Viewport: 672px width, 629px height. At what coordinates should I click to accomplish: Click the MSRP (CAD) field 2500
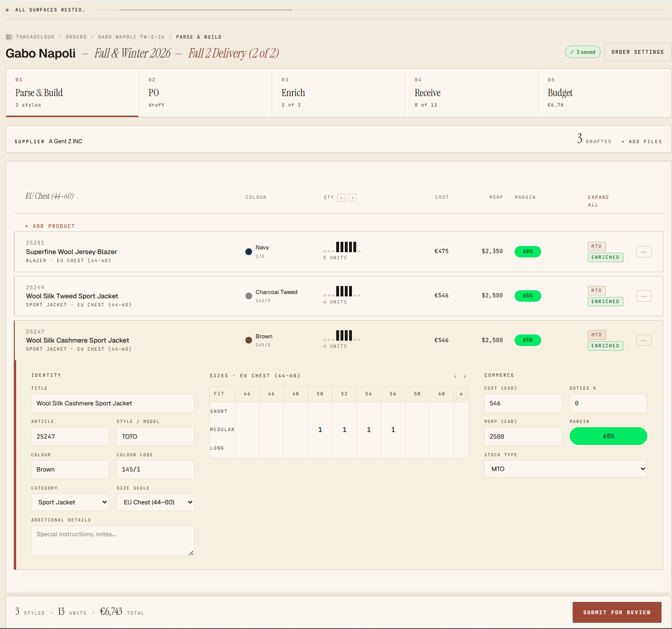click(523, 436)
